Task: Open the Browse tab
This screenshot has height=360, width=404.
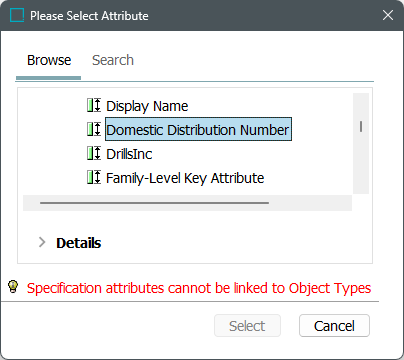Action: coord(49,60)
